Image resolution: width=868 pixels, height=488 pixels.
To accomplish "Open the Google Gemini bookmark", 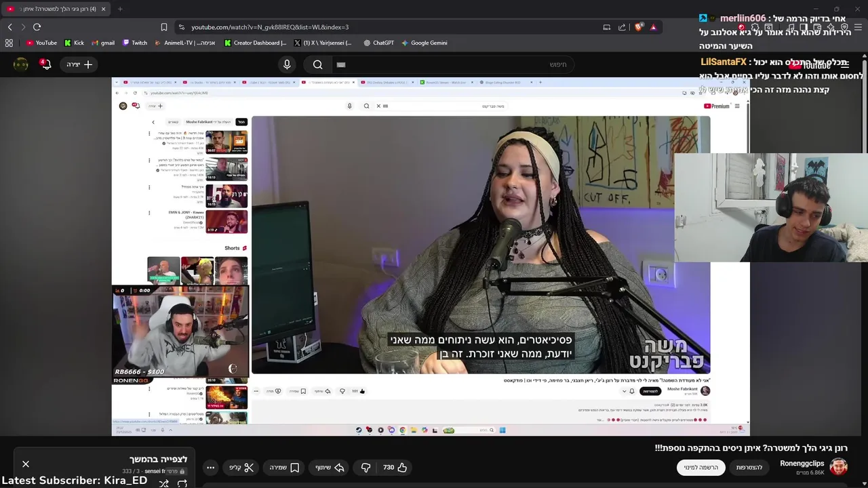I will 424,43.
